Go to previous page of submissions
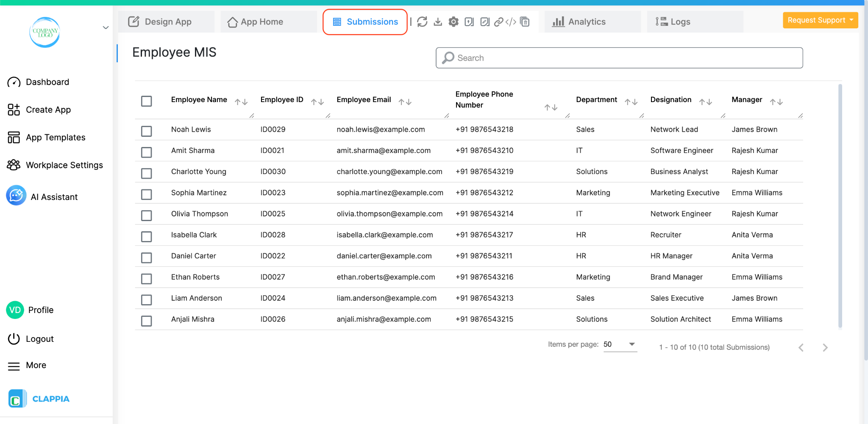 pos(801,348)
